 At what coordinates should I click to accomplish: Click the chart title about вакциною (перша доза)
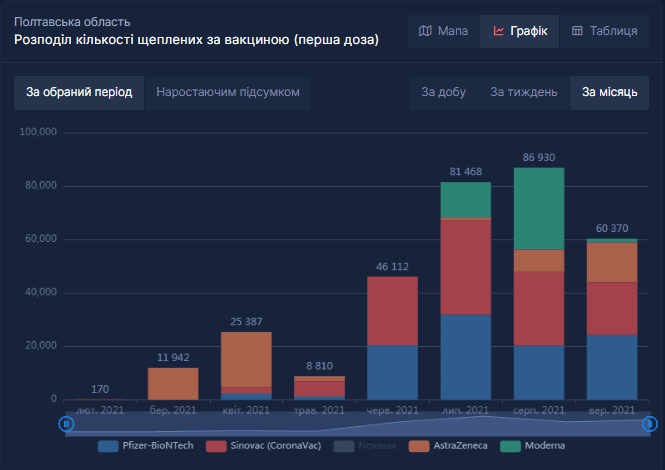click(196, 39)
